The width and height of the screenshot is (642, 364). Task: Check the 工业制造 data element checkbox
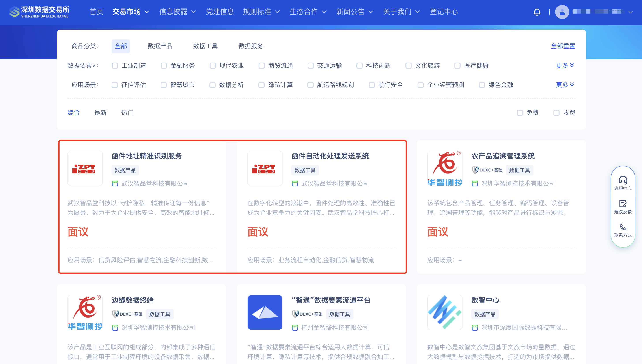point(115,65)
